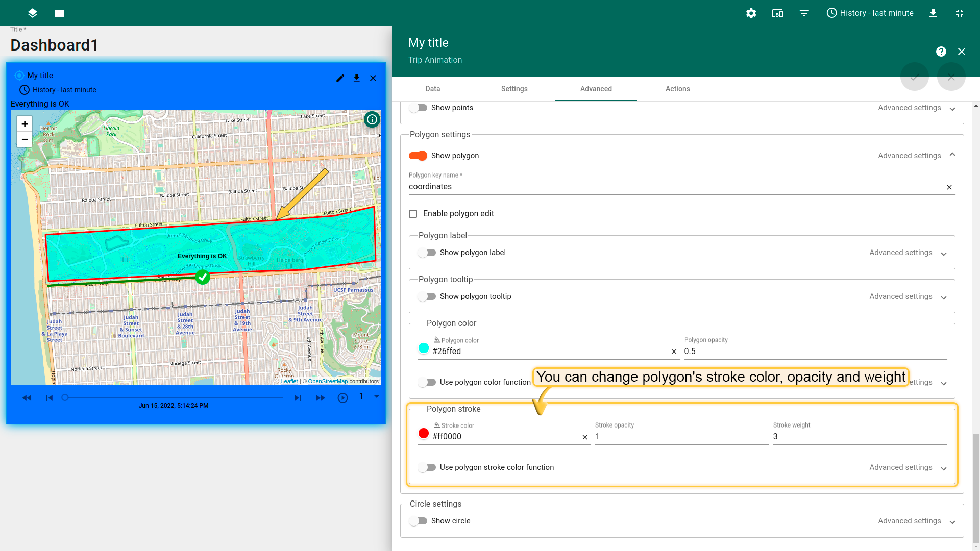980x551 pixels.
Task: Expand Circle settings advanced settings chevron
Action: coord(952,521)
